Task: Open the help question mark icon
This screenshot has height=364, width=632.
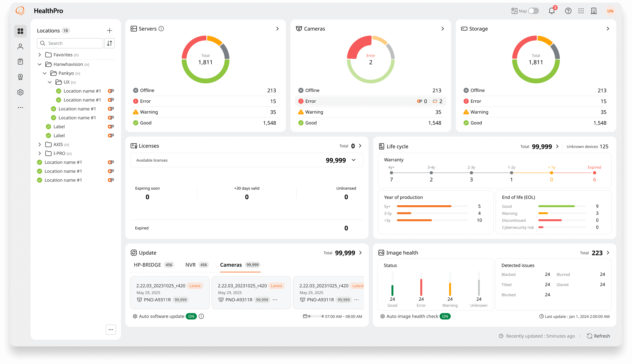Action: 568,11
